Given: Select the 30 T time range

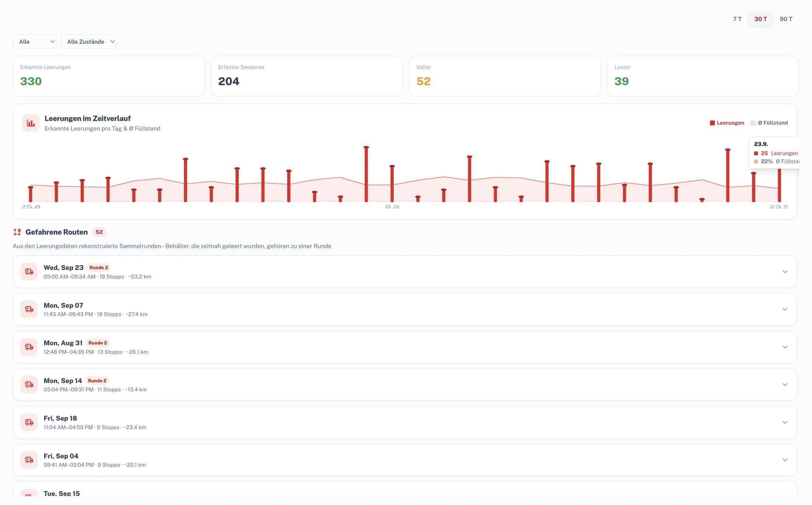Looking at the screenshot, I should 761,19.
